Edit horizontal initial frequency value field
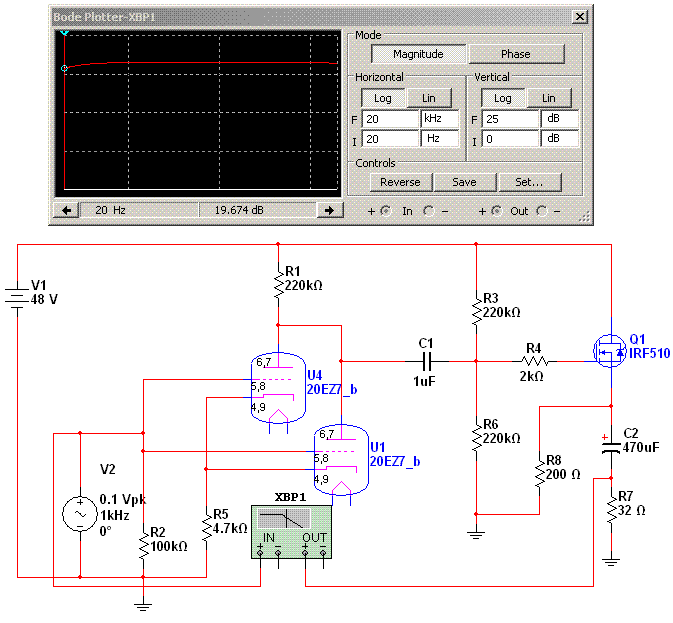The image size is (673, 623). coord(390,139)
